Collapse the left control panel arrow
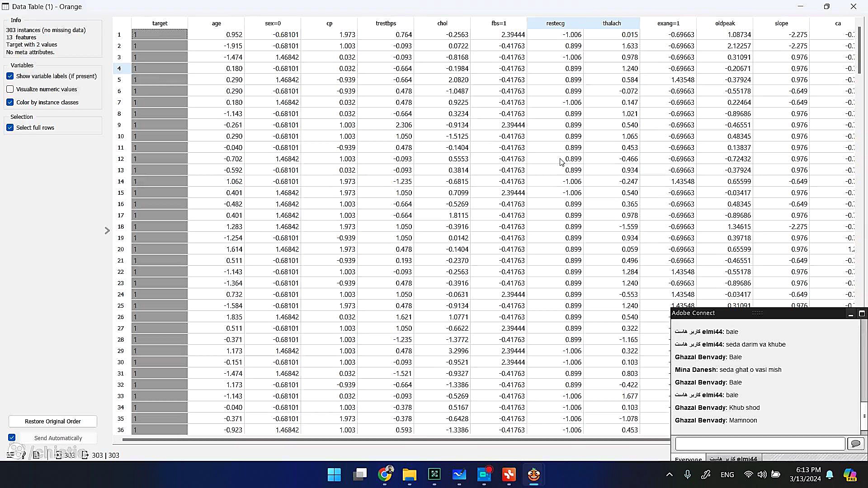868x488 pixels. click(x=107, y=230)
